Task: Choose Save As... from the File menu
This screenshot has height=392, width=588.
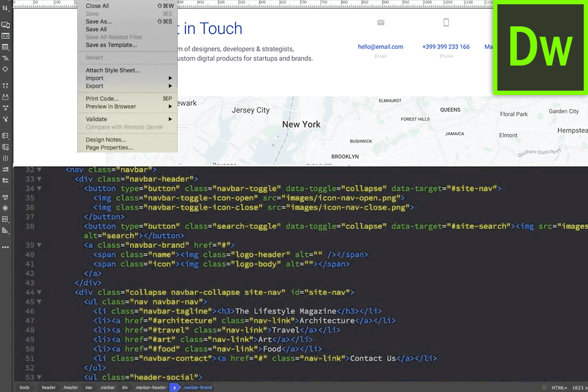Action: (x=99, y=21)
